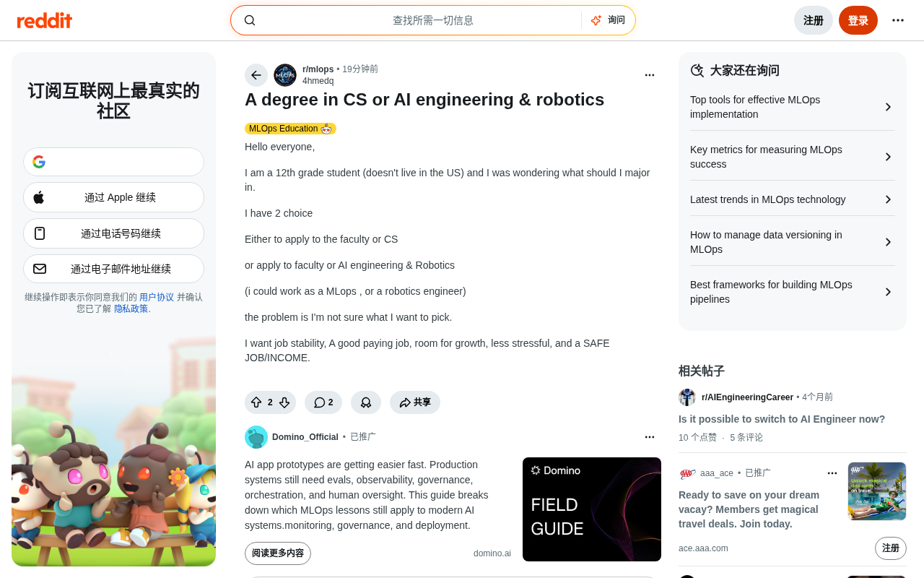The height and width of the screenshot is (578, 924).
Task: Click the envelope email icon
Action: (40, 269)
